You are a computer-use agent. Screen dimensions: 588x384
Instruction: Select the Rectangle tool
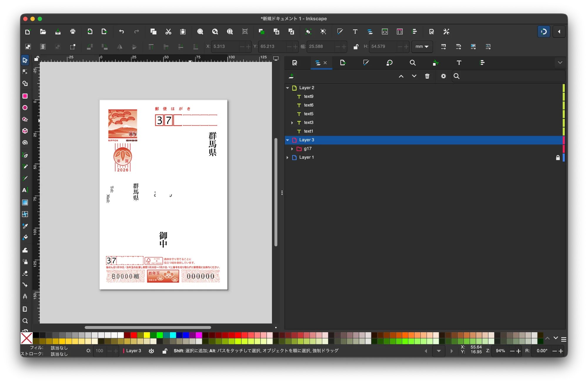click(25, 96)
